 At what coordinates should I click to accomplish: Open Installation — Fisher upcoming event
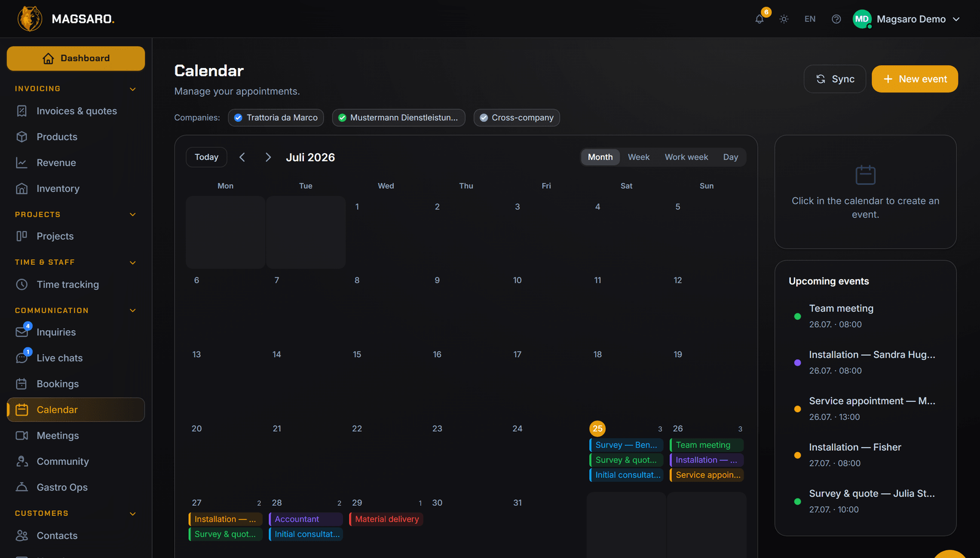(x=865, y=455)
